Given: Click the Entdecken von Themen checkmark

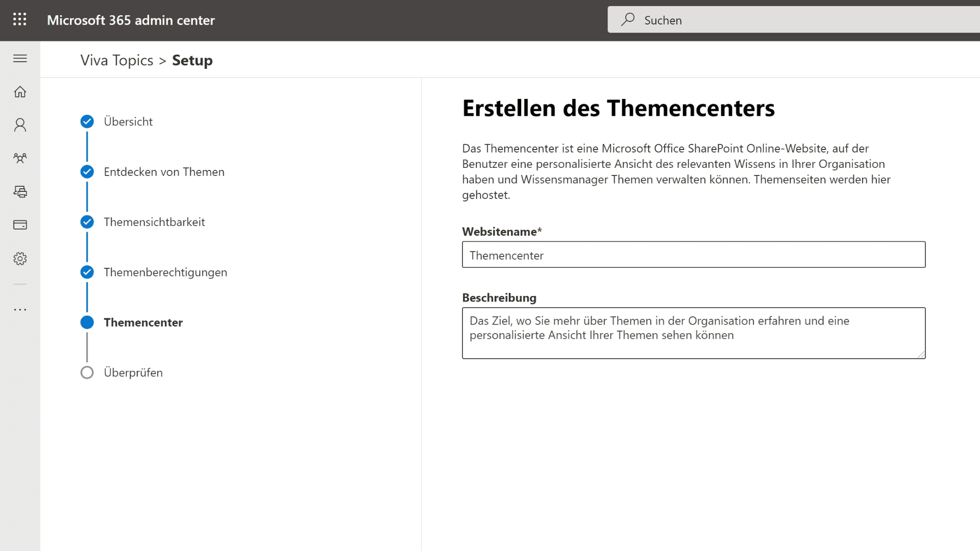Looking at the screenshot, I should click(x=87, y=172).
